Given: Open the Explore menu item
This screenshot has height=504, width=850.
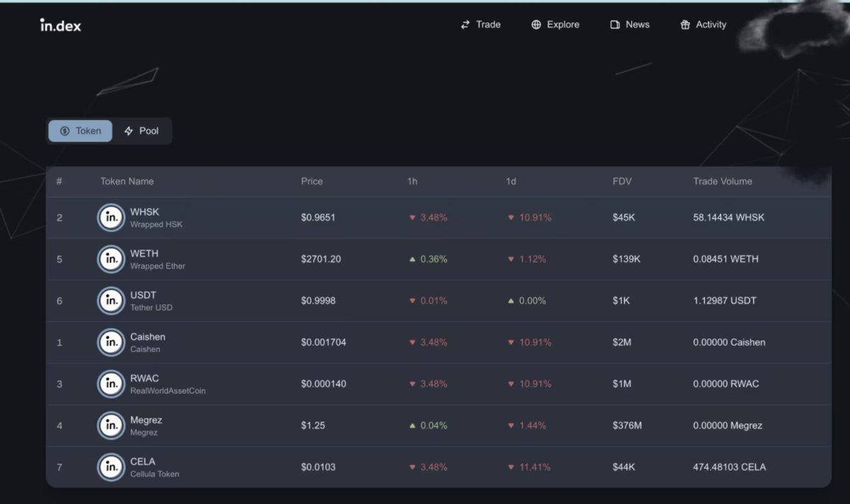Looking at the screenshot, I should click(555, 25).
